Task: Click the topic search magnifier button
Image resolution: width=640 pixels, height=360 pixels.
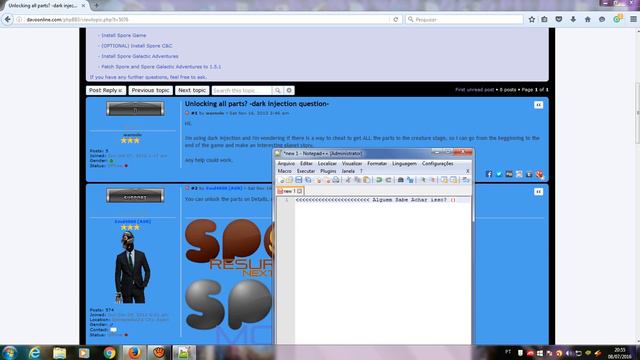Action: coord(278,90)
